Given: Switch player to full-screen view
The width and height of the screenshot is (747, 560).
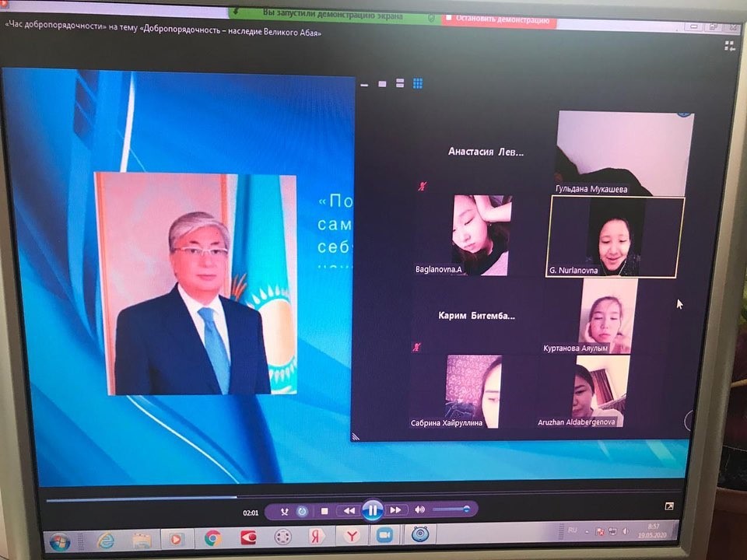Looking at the screenshot, I should [x=669, y=506].
